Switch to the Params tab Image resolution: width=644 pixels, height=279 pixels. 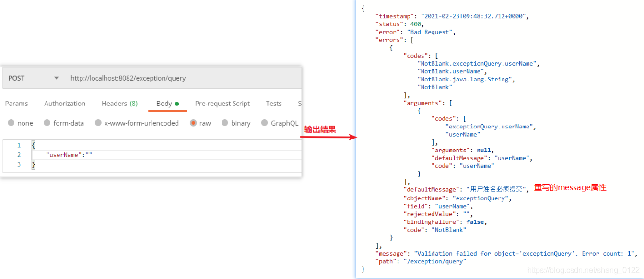(x=16, y=104)
